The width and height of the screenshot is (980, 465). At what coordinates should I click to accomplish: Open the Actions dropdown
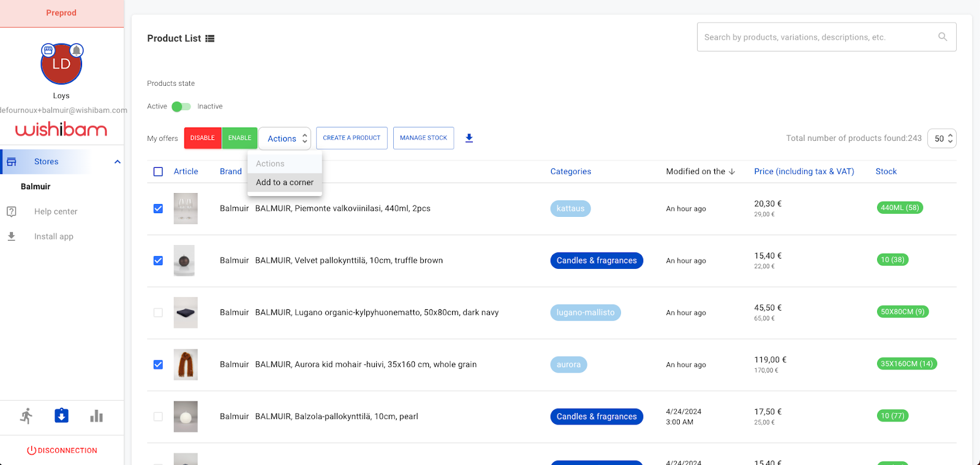pyautogui.click(x=285, y=138)
